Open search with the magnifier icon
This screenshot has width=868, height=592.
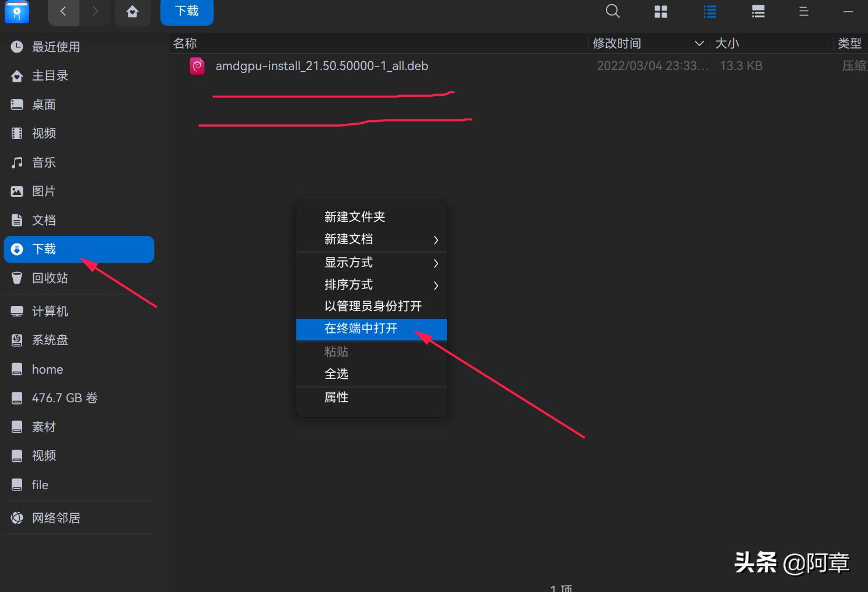click(x=612, y=11)
